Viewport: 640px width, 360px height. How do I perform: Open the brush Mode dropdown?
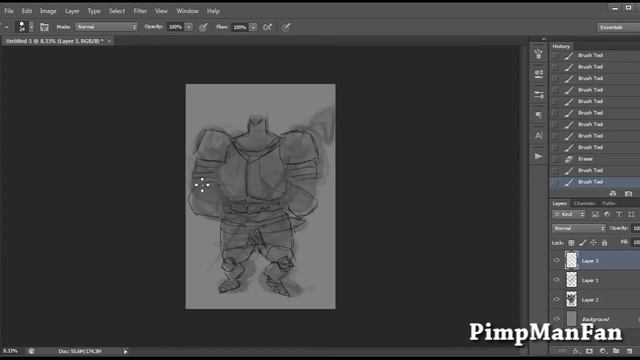[106, 27]
